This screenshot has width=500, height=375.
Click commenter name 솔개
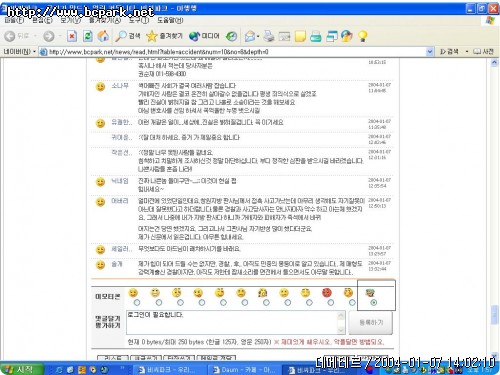117,264
